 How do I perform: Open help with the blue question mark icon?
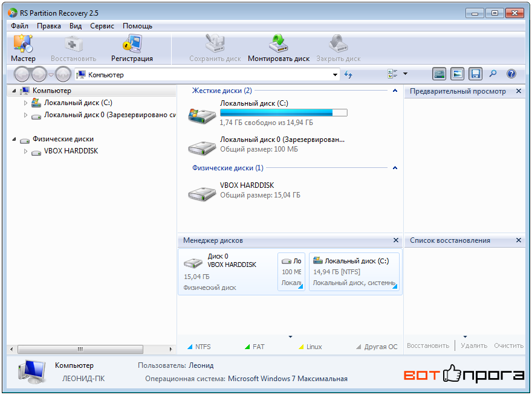coord(511,74)
